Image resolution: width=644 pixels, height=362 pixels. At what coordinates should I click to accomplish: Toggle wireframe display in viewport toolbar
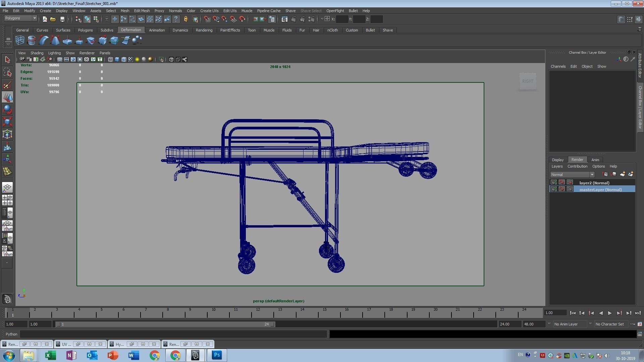click(110, 59)
